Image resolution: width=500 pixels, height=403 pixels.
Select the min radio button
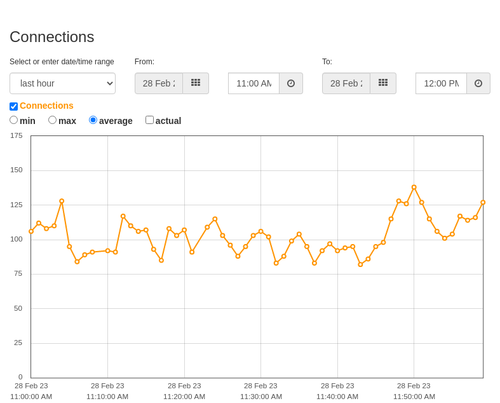click(x=14, y=120)
